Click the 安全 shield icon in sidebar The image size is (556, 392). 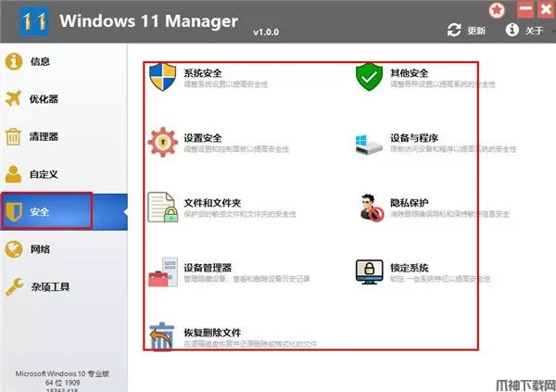click(14, 212)
